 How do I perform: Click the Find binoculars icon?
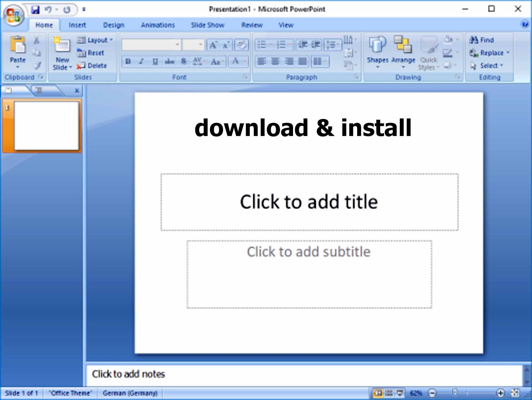click(x=474, y=40)
